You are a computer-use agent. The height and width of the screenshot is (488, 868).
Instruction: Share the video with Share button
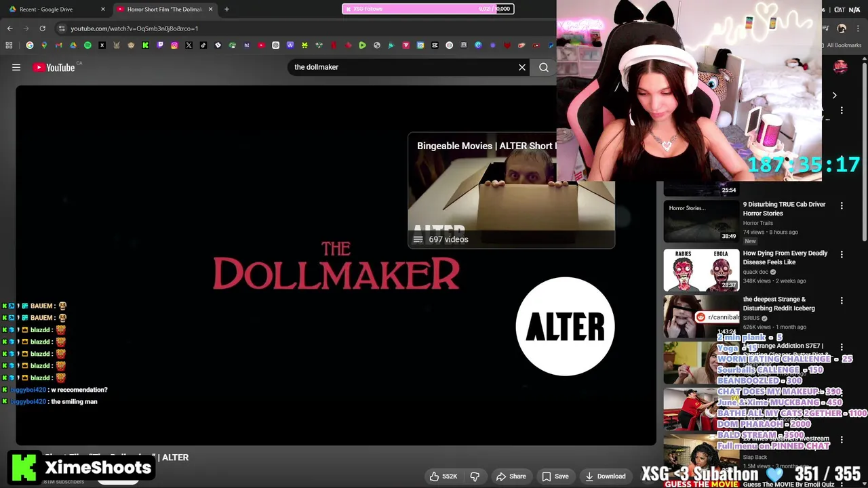511,476
